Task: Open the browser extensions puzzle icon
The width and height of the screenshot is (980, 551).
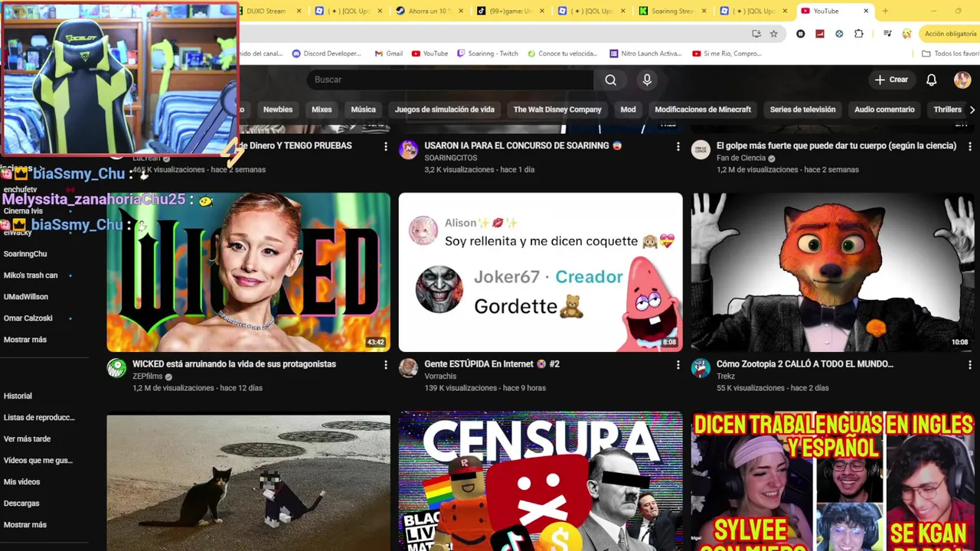Action: (x=859, y=34)
